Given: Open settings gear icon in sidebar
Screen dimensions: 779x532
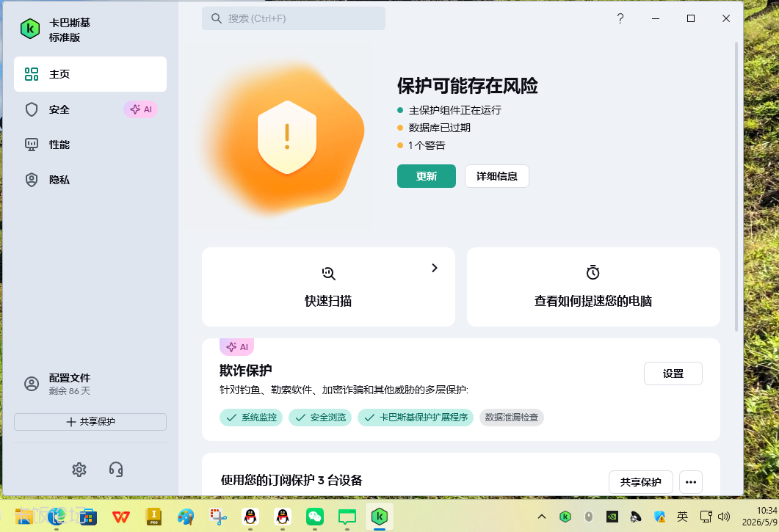Looking at the screenshot, I should point(79,470).
